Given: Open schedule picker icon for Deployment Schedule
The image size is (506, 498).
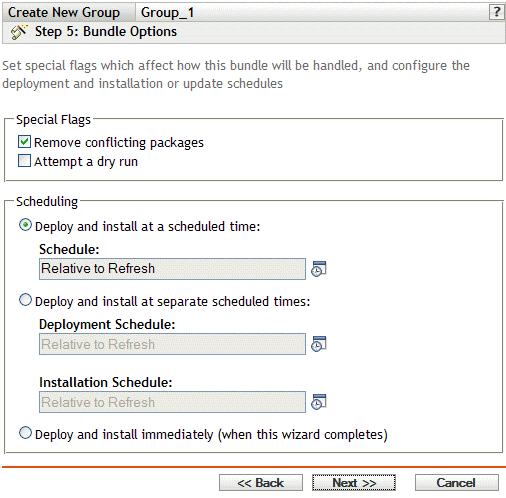Looking at the screenshot, I should coord(319,344).
